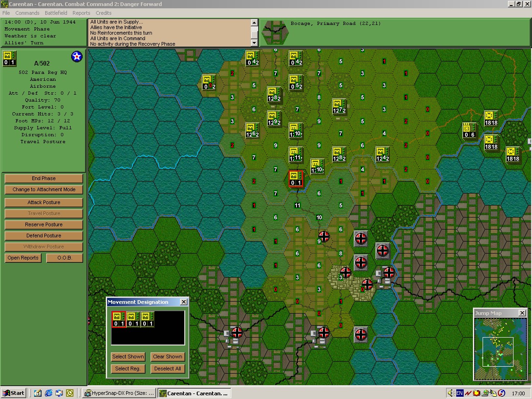Select the 12 4 2 unit counter

pos(382,155)
